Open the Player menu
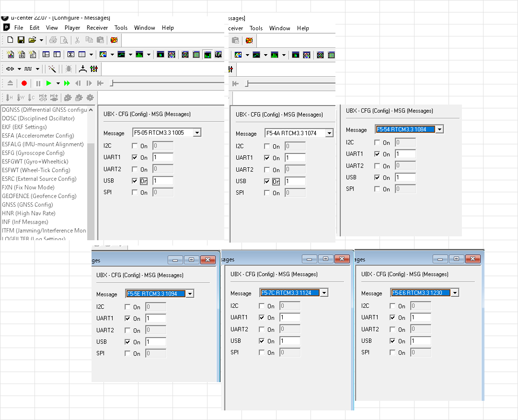 [x=72, y=28]
